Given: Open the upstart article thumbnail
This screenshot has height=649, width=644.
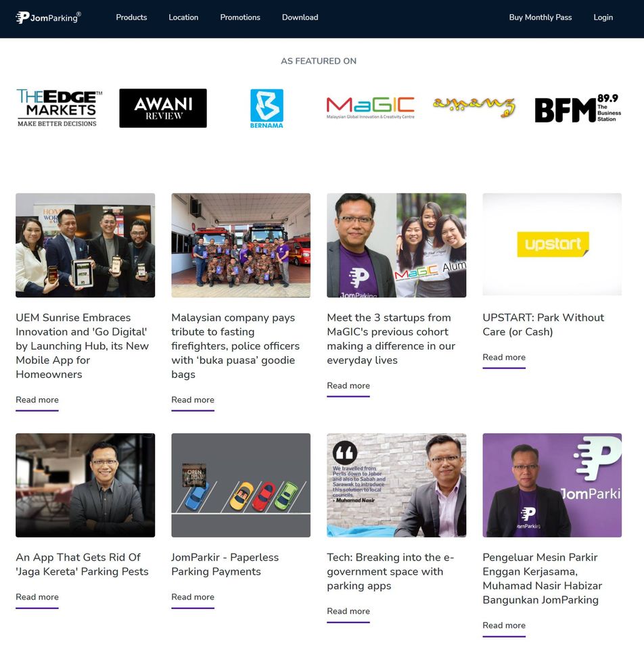Looking at the screenshot, I should click(x=552, y=245).
